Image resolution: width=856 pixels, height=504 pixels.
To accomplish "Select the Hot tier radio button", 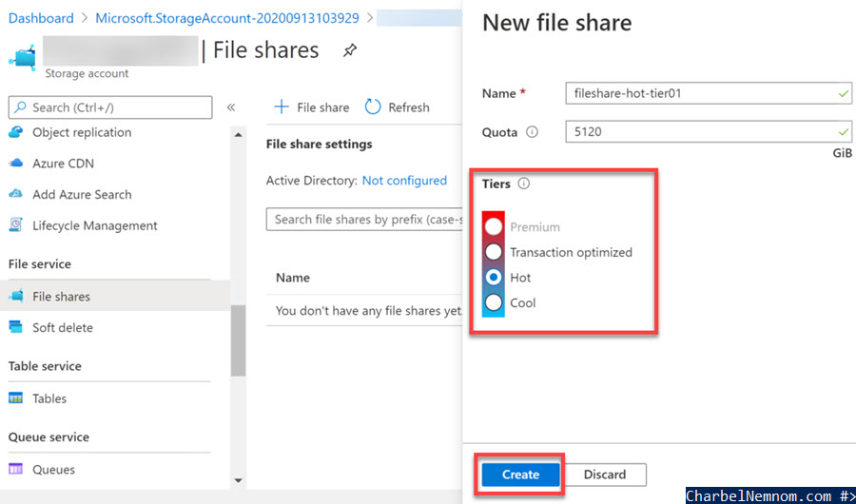I will click(x=494, y=278).
